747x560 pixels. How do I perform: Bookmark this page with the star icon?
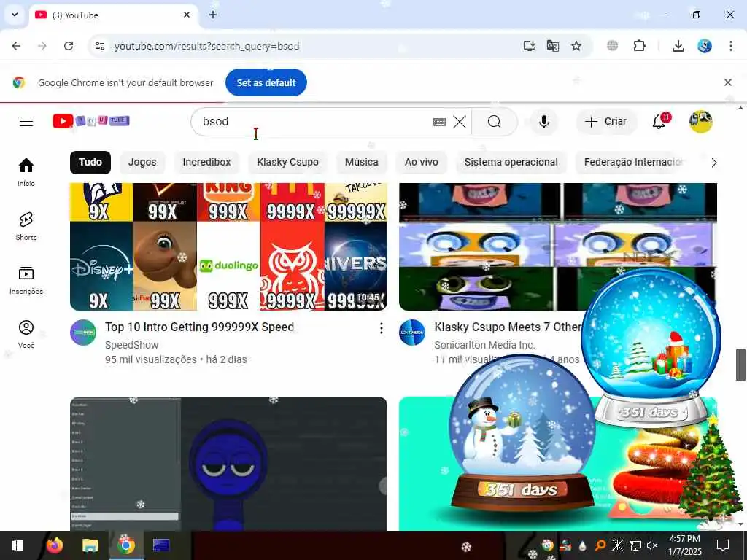pos(576,46)
